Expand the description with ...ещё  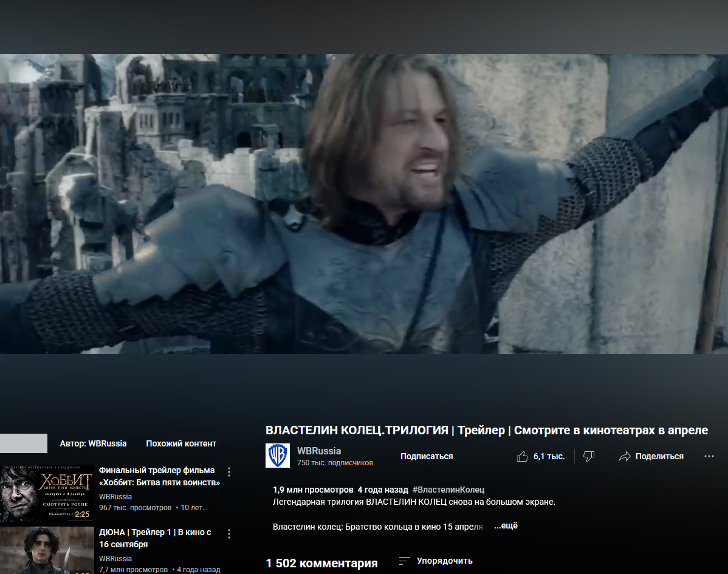pos(506,526)
